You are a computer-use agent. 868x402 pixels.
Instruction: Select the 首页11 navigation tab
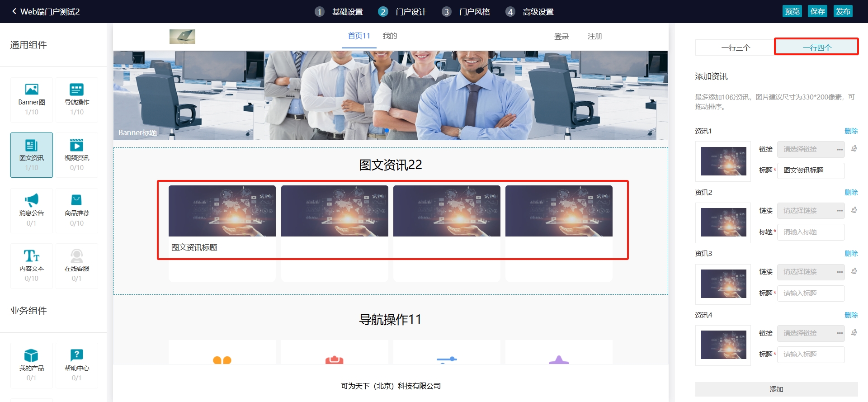coord(359,36)
